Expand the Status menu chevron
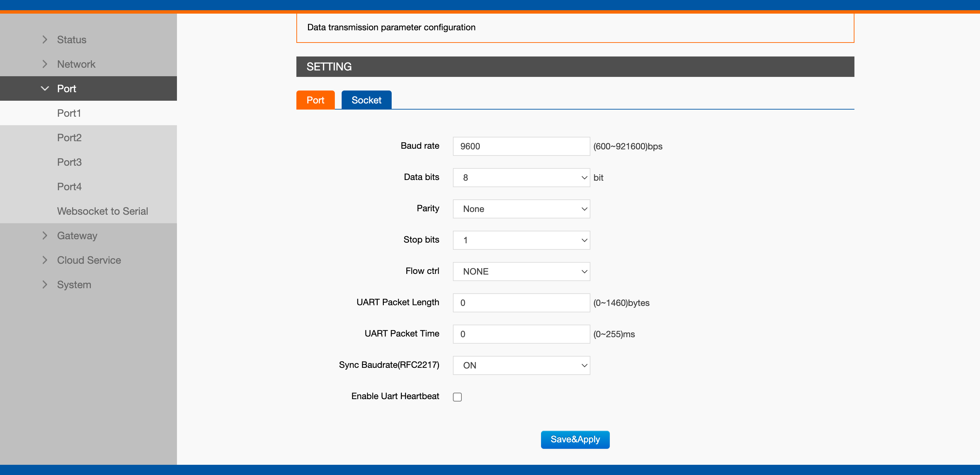 click(x=45, y=39)
